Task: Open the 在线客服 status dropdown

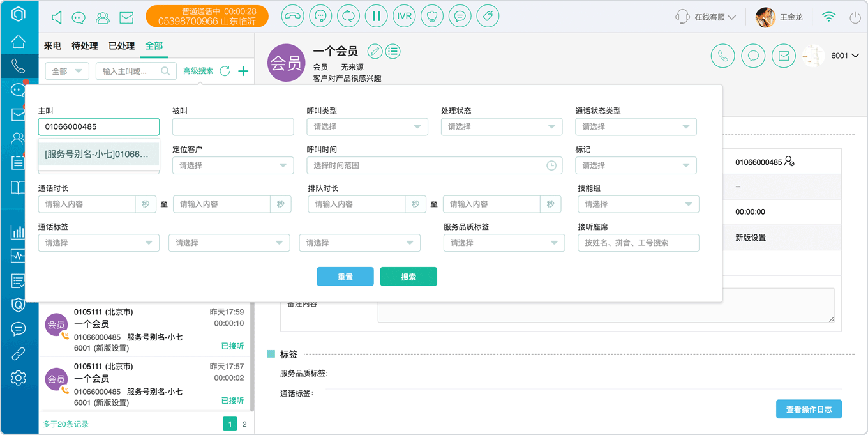Action: (707, 17)
